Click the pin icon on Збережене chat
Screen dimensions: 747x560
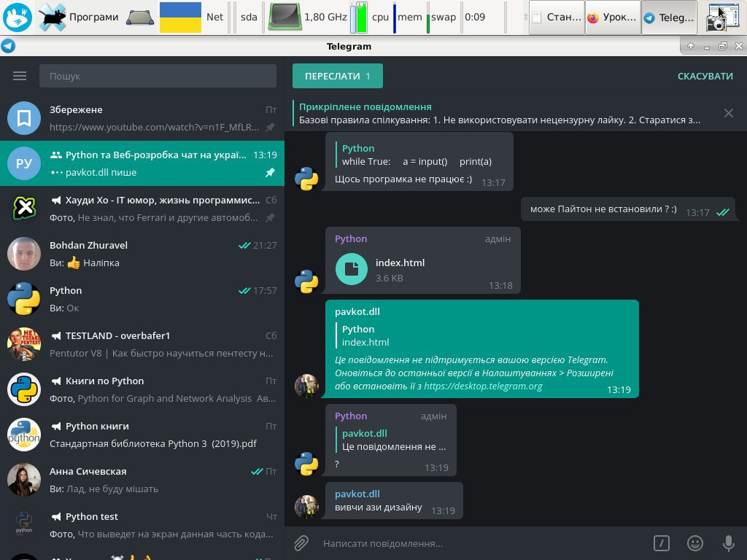(270, 127)
